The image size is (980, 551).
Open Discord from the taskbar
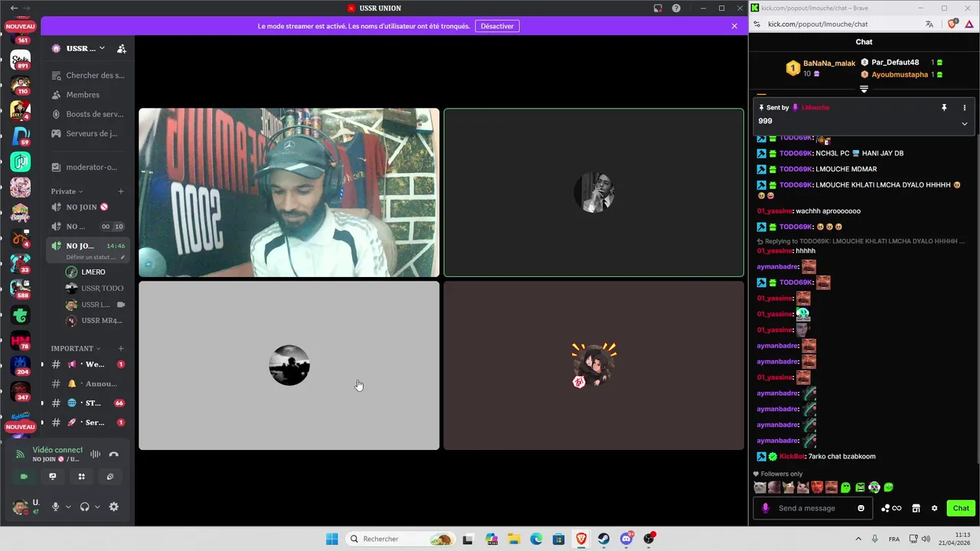(626, 539)
